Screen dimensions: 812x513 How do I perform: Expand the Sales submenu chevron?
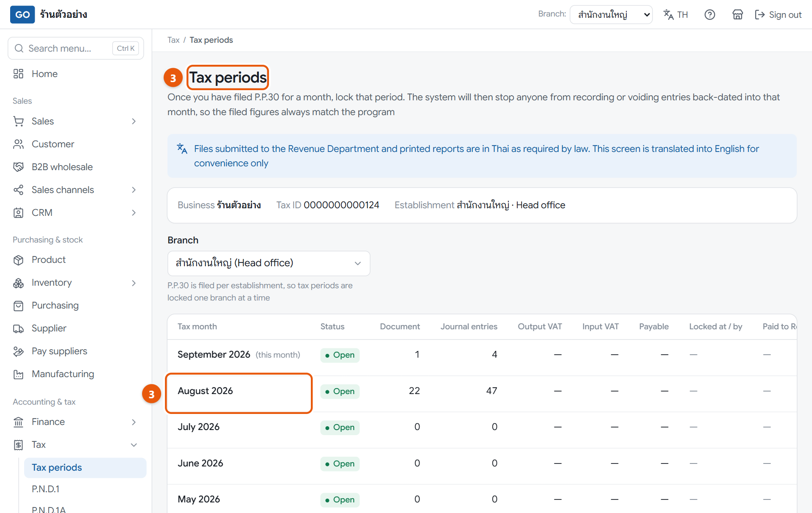[134, 121]
